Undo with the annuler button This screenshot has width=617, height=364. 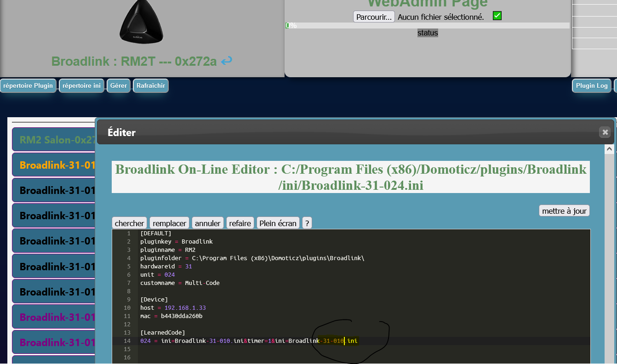coord(208,223)
